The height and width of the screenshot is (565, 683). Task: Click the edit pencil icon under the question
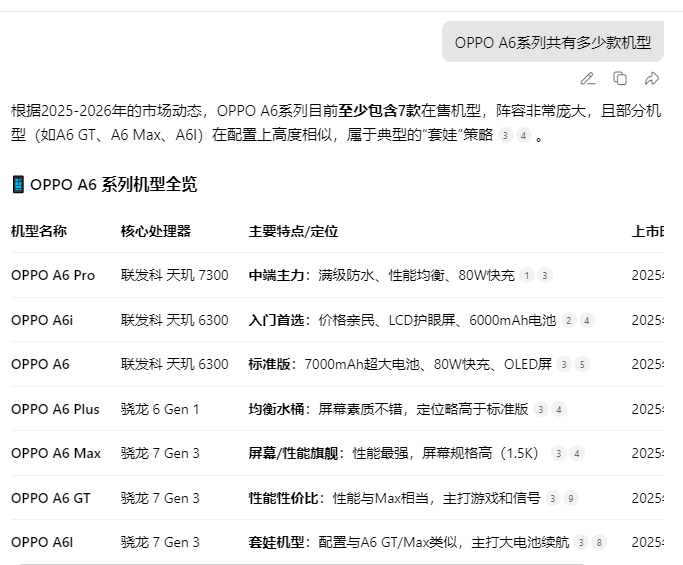[x=588, y=78]
